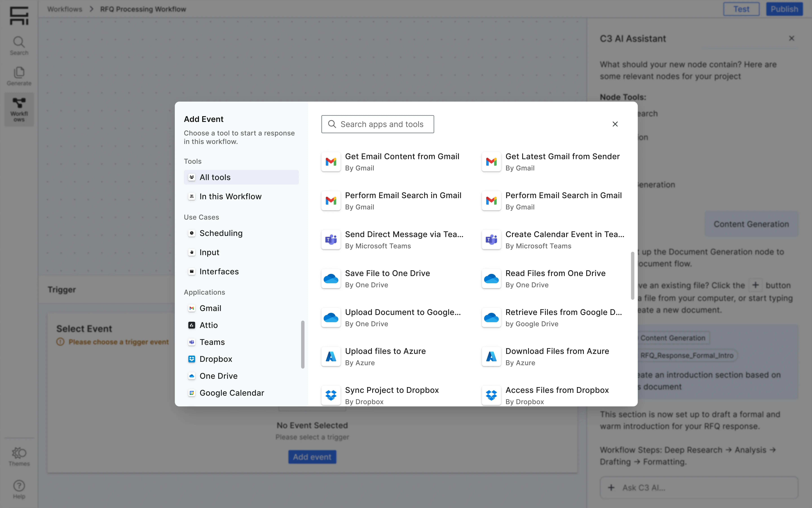Click the Ask C3 AI input field
Viewport: 812px width, 508px height.
point(699,488)
